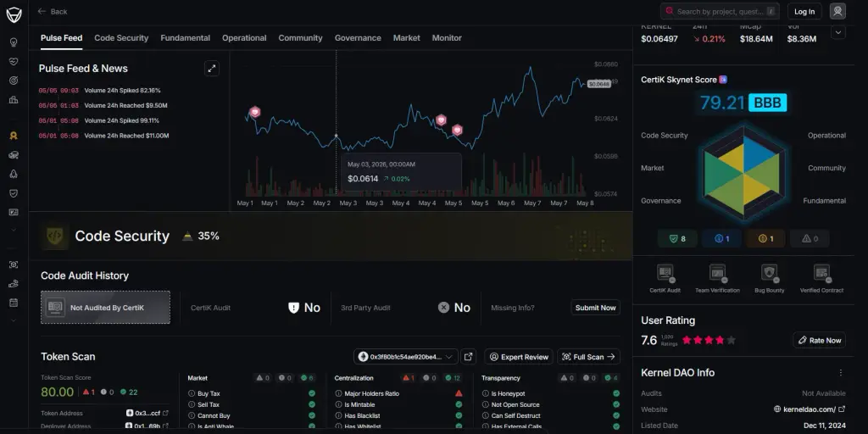Expand the lower sidebar chevron

pyautogui.click(x=14, y=320)
